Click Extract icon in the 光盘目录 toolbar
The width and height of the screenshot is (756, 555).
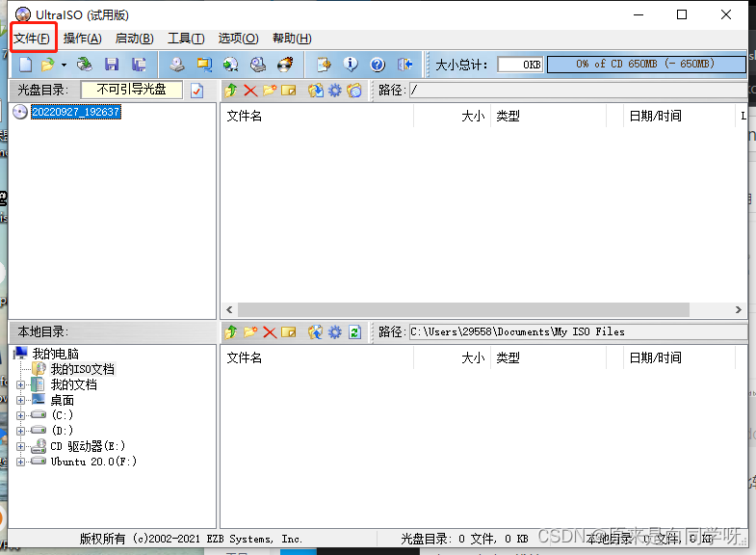(316, 91)
